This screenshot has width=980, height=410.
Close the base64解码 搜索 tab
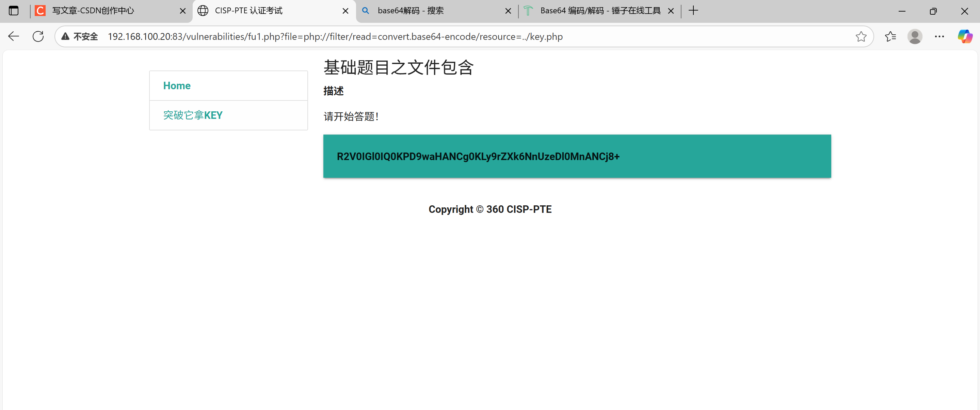pos(508,11)
